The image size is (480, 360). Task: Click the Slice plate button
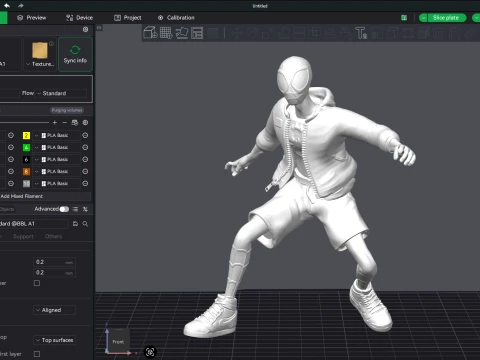446,18
